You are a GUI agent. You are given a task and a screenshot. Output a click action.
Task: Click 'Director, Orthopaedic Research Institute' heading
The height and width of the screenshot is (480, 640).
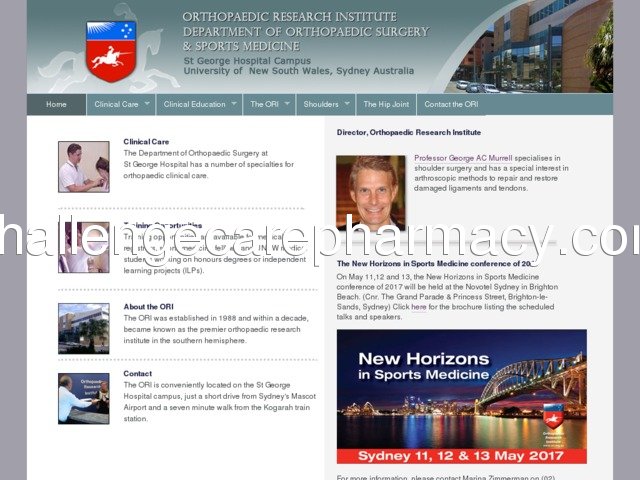[409, 133]
